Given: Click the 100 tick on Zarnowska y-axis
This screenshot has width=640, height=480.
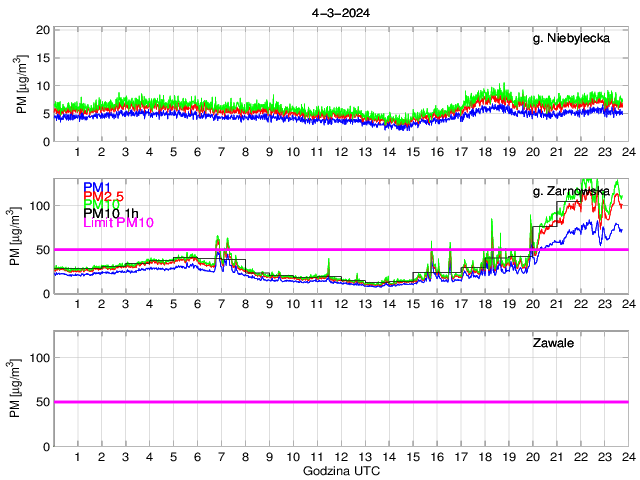Looking at the screenshot, I should 40,205.
